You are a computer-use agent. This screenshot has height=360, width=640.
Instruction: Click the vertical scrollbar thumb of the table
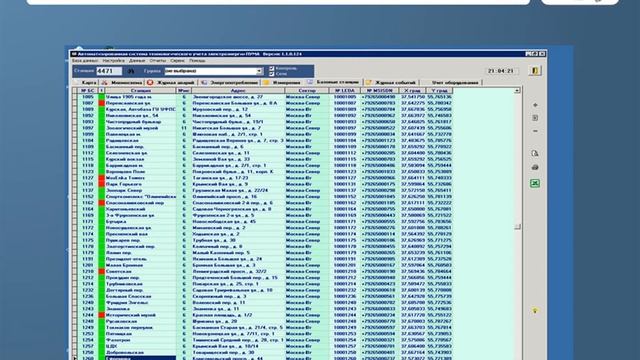(x=518, y=227)
